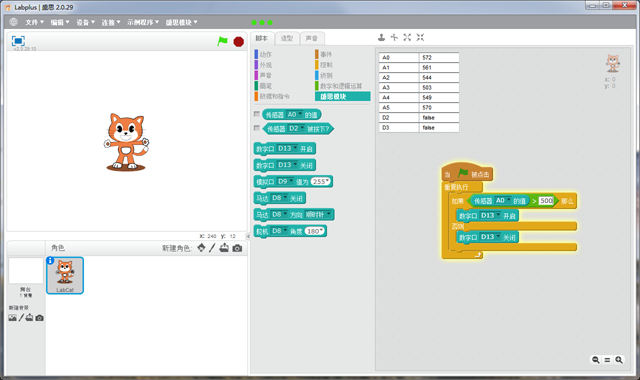Switch stage to full screen presentation mode

(x=18, y=41)
